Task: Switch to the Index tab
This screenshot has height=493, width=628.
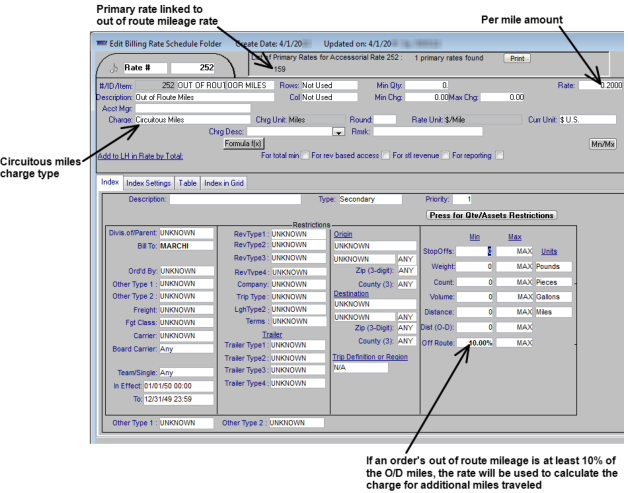Action: [110, 182]
